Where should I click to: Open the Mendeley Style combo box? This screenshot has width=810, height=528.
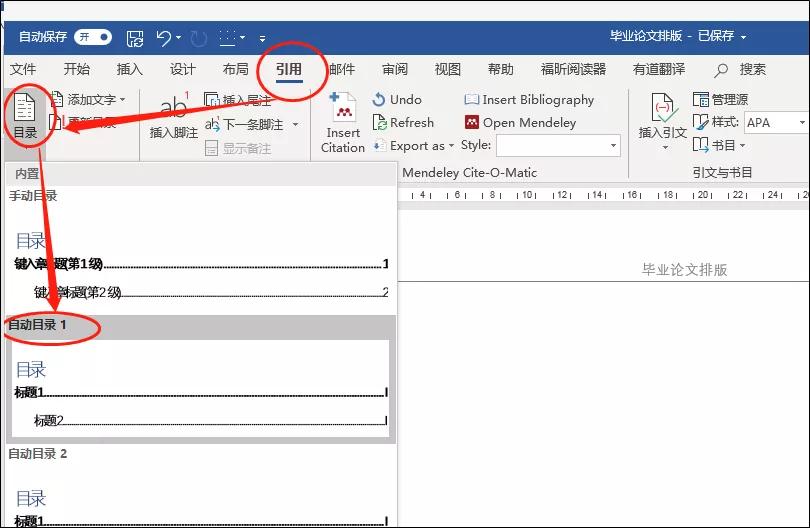pyautogui.click(x=558, y=146)
